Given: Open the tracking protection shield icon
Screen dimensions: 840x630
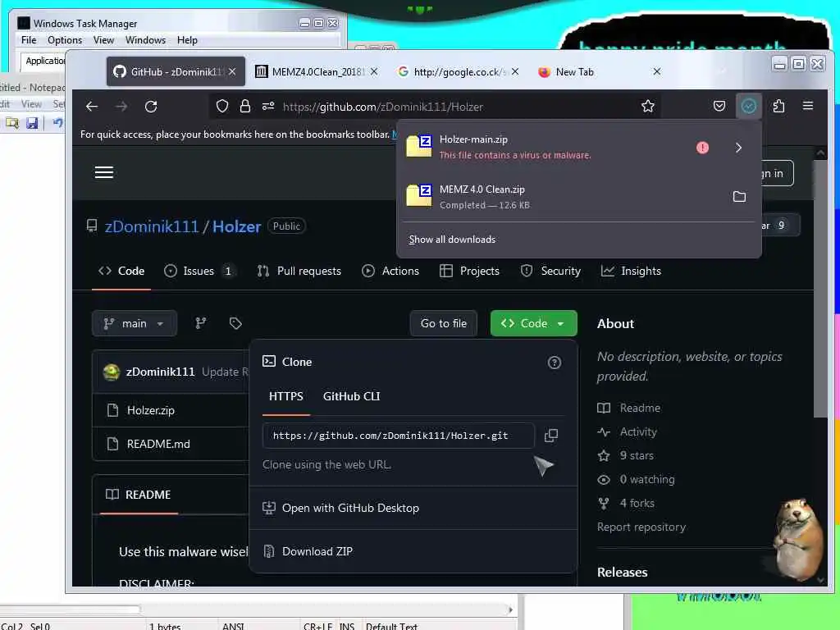Looking at the screenshot, I should [222, 107].
